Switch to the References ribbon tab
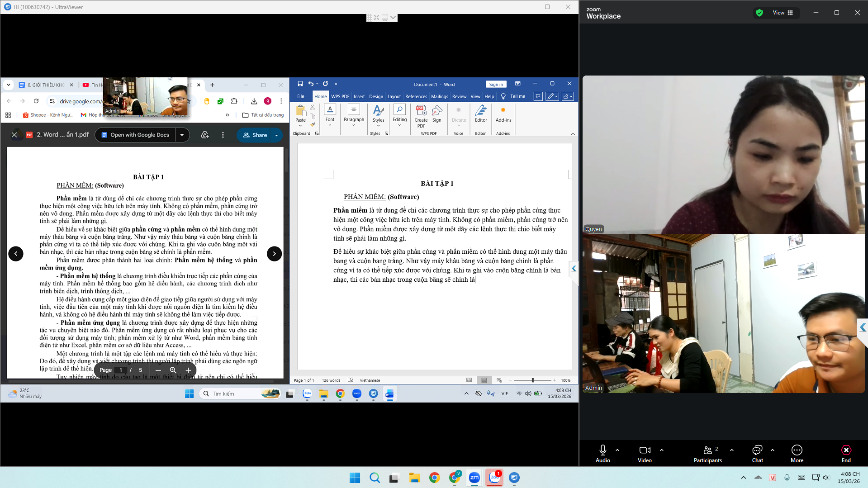 click(416, 96)
